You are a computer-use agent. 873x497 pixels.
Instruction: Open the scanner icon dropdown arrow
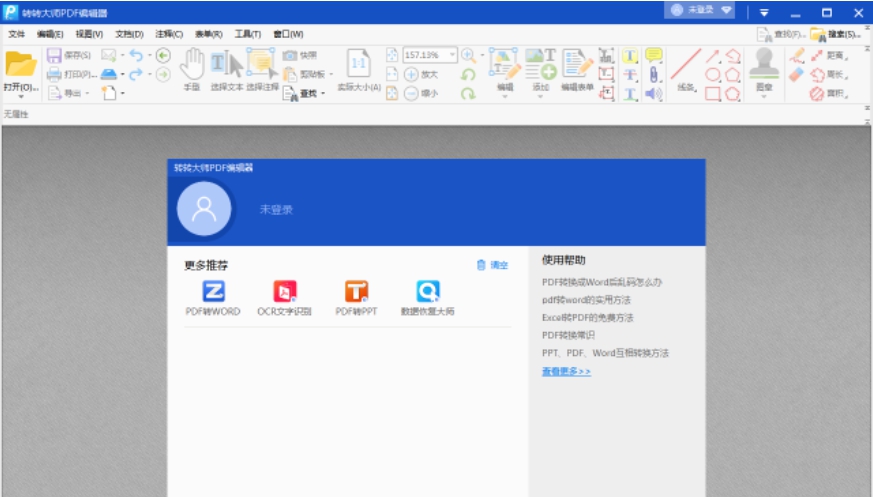coord(122,74)
